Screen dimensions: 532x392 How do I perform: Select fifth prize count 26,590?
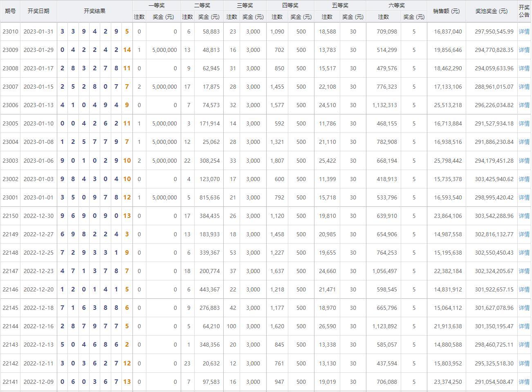tap(328, 326)
